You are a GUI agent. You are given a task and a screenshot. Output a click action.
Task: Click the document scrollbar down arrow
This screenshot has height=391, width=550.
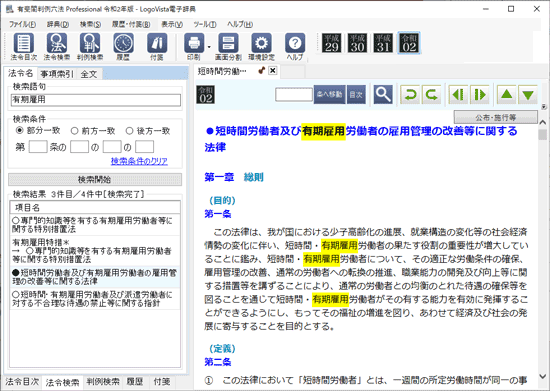(543, 376)
